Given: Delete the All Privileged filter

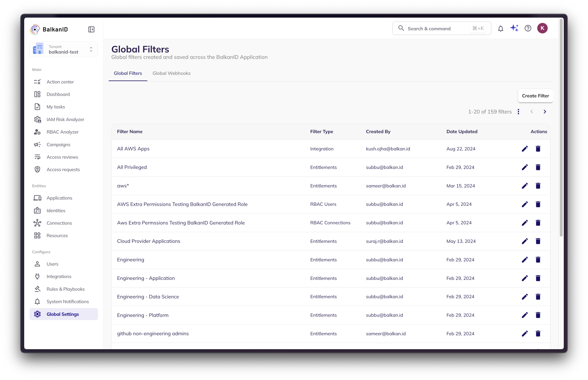Looking at the screenshot, I should pyautogui.click(x=538, y=167).
